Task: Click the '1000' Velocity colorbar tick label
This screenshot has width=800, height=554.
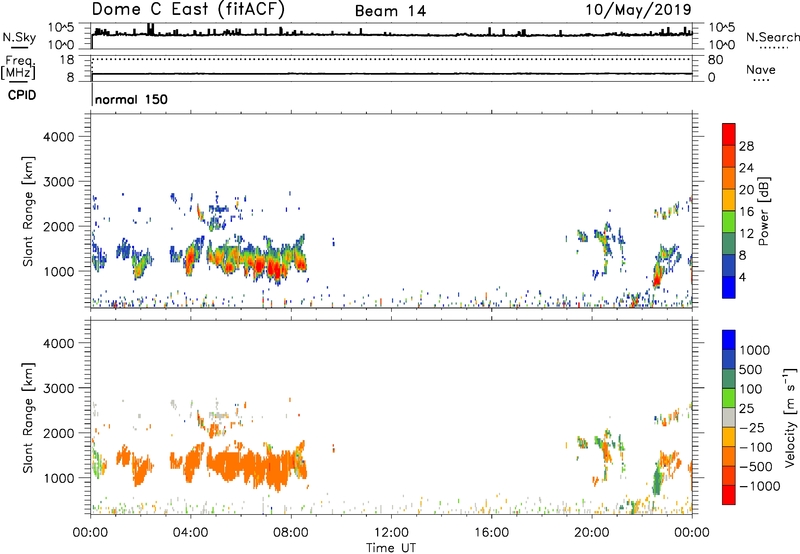Action: pos(755,350)
